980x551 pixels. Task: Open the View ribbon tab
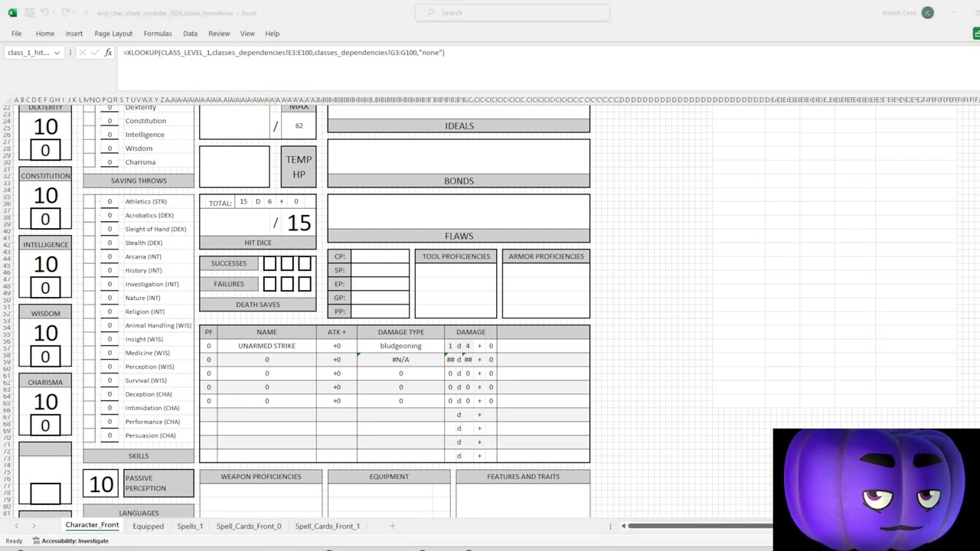coord(247,34)
